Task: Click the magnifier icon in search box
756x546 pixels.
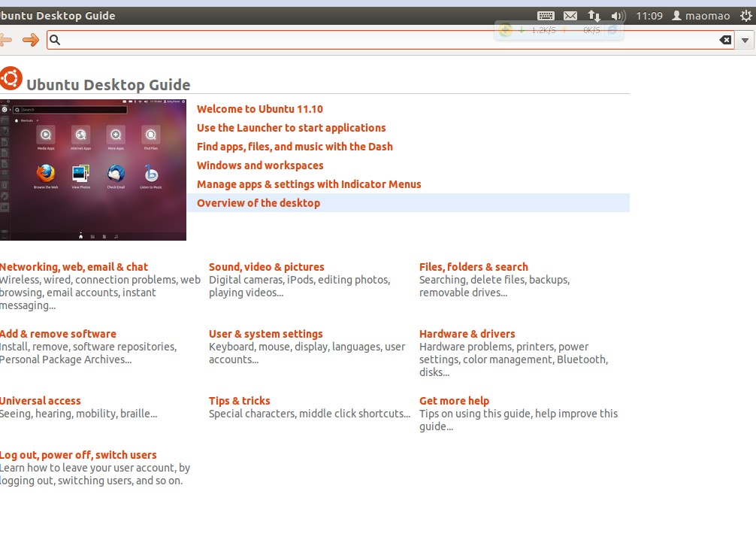Action: click(x=55, y=40)
